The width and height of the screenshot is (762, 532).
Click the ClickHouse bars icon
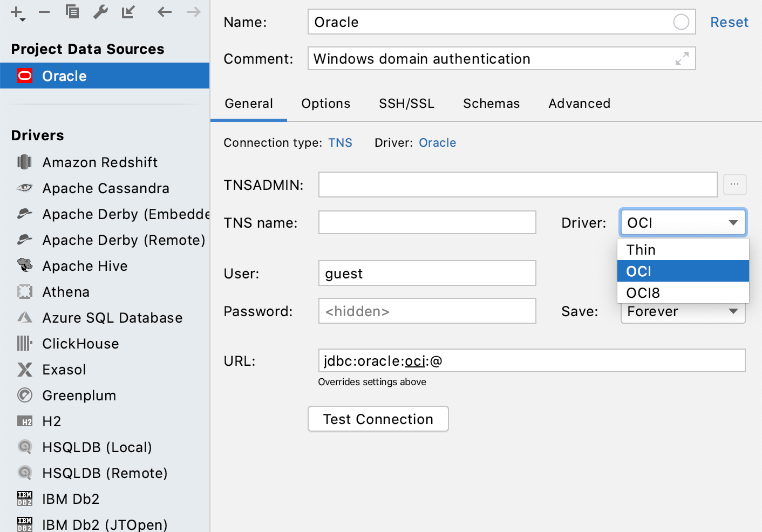coord(25,343)
